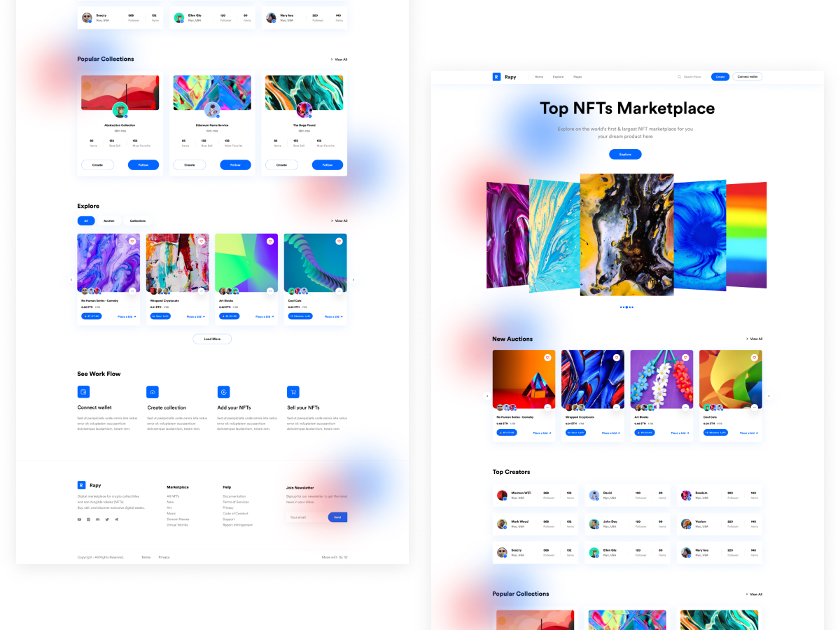This screenshot has height=630, width=840.
Task: Favorite the Cool Cats card in Explore
Action: click(339, 241)
